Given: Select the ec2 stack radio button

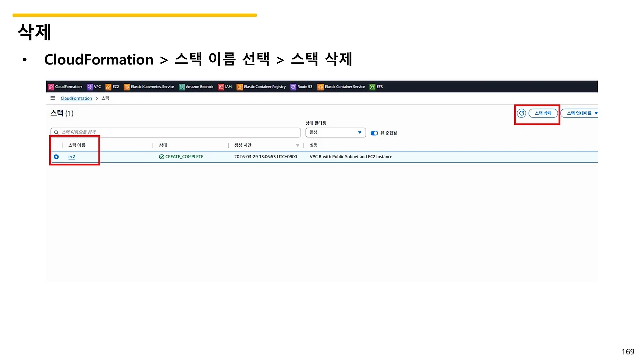Looking at the screenshot, I should [56, 156].
